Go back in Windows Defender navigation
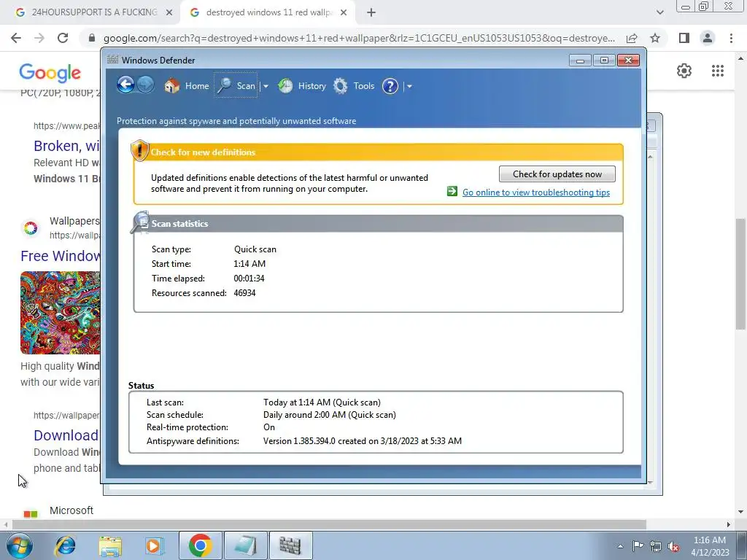 (x=125, y=85)
